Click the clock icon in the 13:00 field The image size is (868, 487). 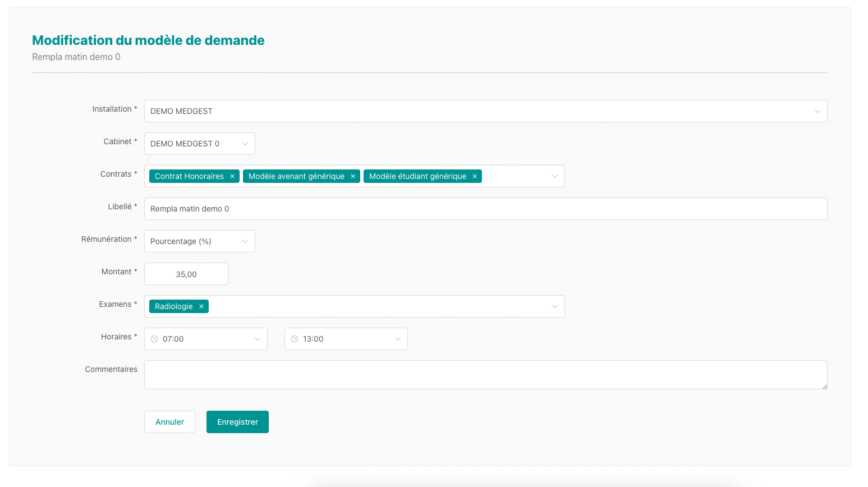(x=295, y=339)
